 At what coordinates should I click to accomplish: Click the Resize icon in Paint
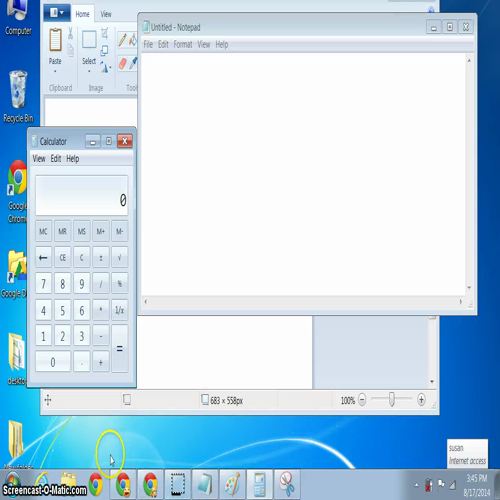click(x=104, y=50)
